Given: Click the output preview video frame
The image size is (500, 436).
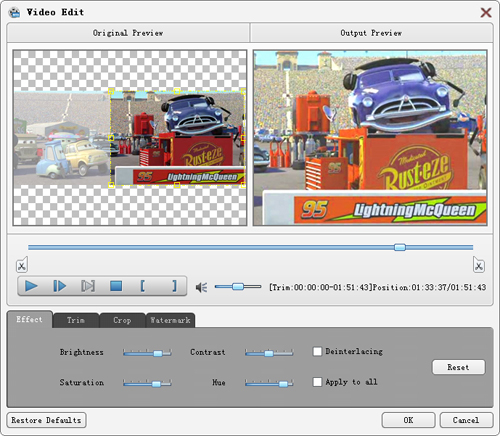Looking at the screenshot, I should 370,138.
